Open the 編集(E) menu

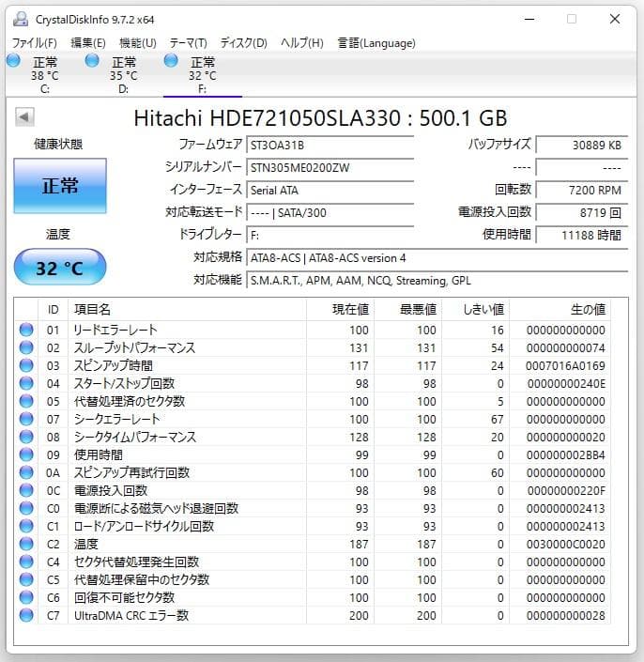[88, 43]
